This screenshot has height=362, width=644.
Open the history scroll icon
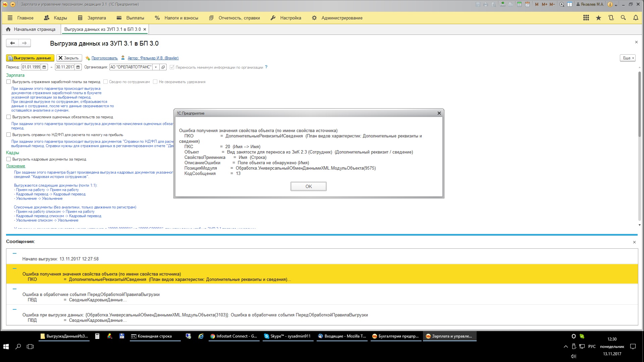[611, 18]
